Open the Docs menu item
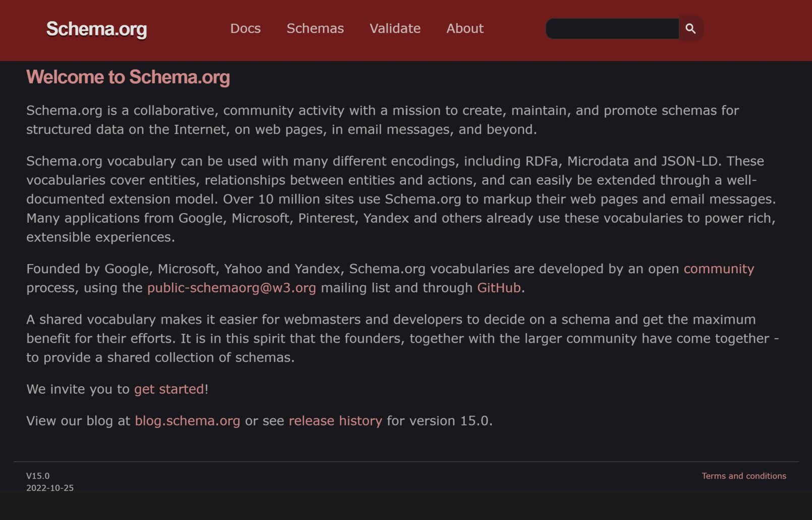812x520 pixels. pyautogui.click(x=245, y=28)
